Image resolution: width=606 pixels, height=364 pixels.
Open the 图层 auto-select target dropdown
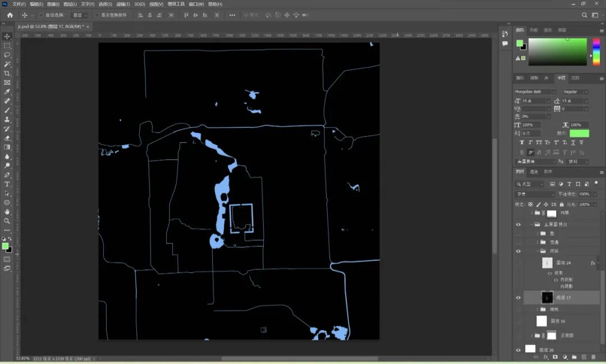[x=80, y=15]
